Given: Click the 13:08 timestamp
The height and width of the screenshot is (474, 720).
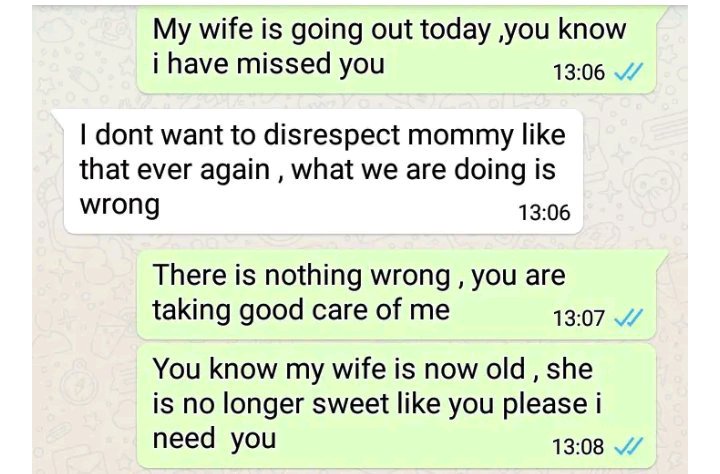Looking at the screenshot, I should click(578, 446).
